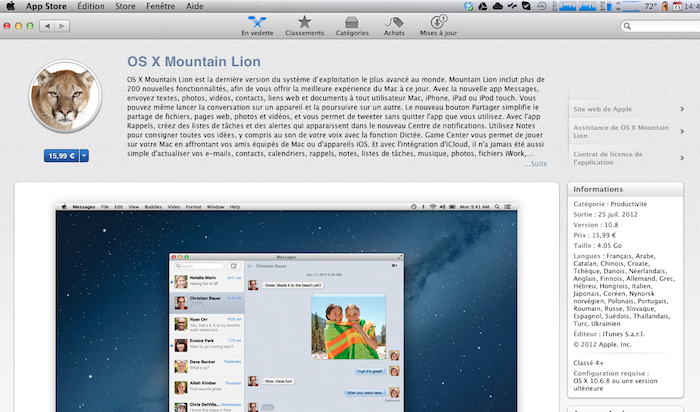This screenshot has height=412, width=700.
Task: Click the chevron next to Assistance de OS X
Action: point(682,131)
